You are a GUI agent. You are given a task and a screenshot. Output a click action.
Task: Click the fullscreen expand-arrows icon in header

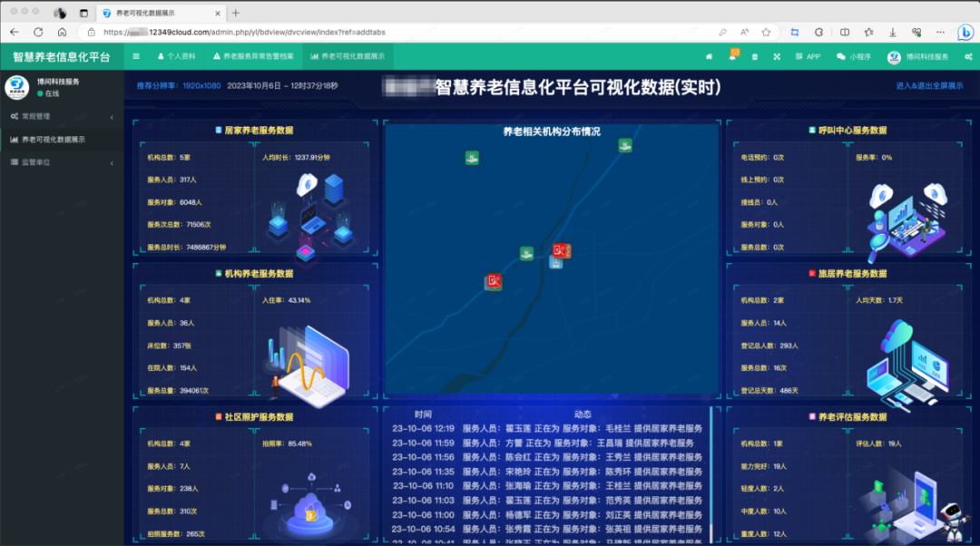click(777, 56)
